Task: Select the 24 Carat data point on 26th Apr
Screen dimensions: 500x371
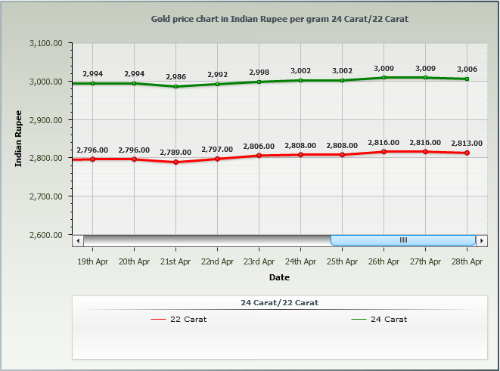Action: click(384, 77)
